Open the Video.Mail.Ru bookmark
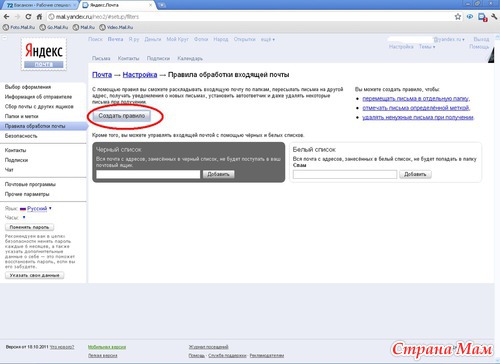 coord(116,27)
